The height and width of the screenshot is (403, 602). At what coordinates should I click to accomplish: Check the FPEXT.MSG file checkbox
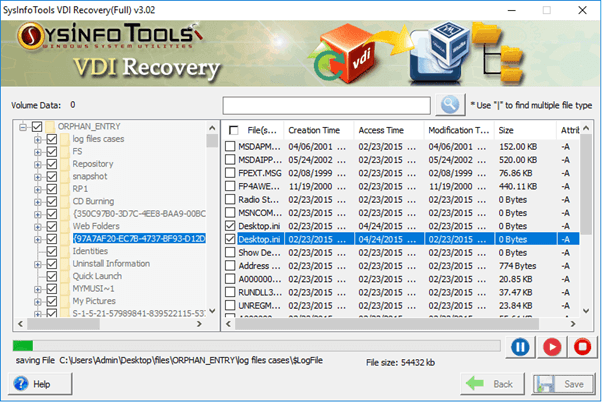click(230, 173)
